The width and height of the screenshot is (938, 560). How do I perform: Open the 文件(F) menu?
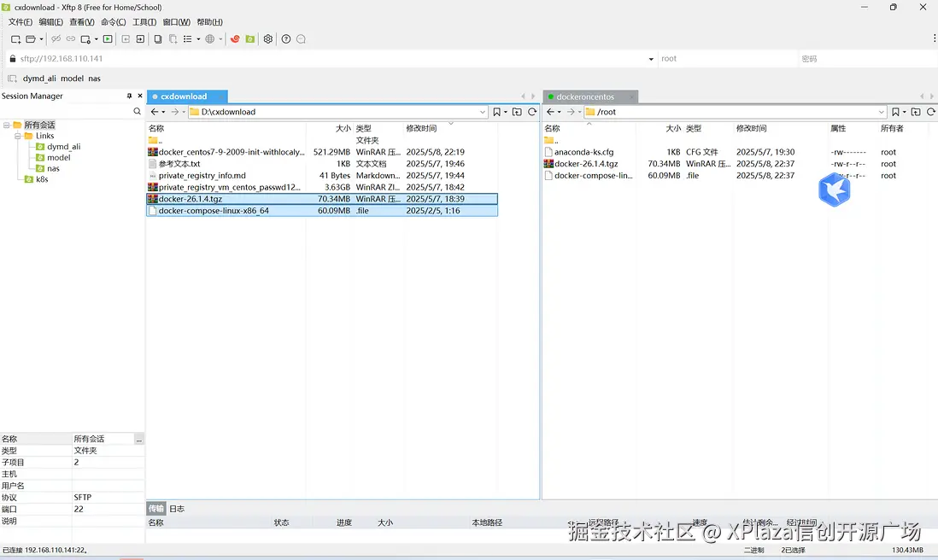21,22
